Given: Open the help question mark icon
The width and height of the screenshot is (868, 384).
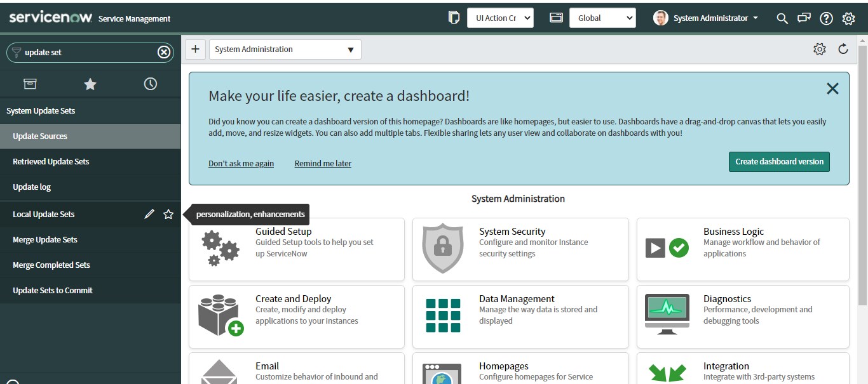Looking at the screenshot, I should [x=826, y=18].
